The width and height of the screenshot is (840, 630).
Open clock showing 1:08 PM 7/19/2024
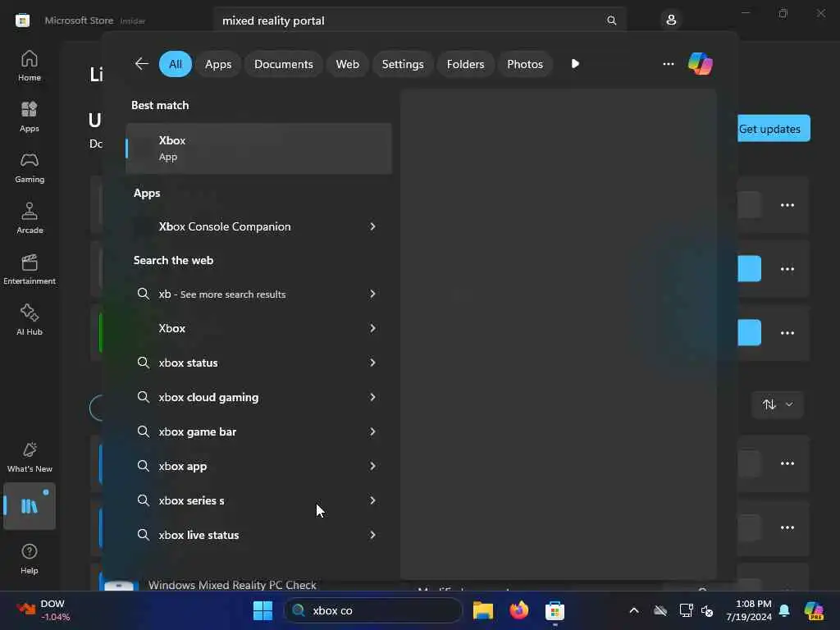748,610
